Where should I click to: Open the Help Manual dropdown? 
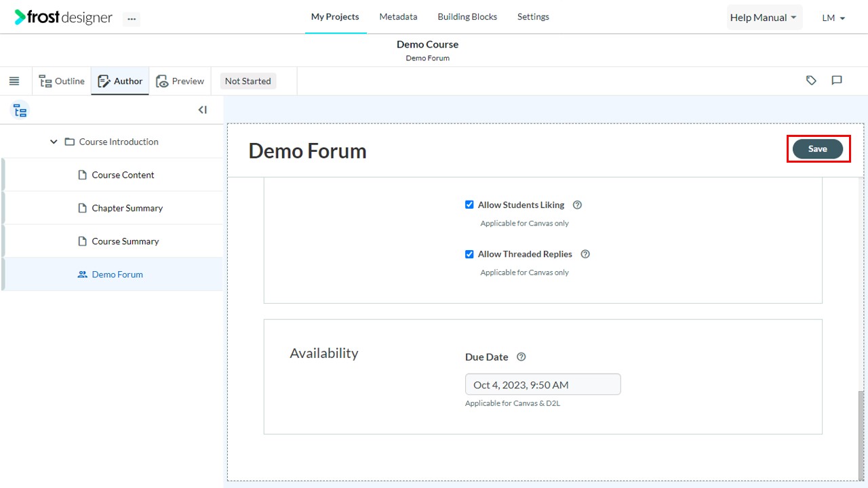coord(764,18)
